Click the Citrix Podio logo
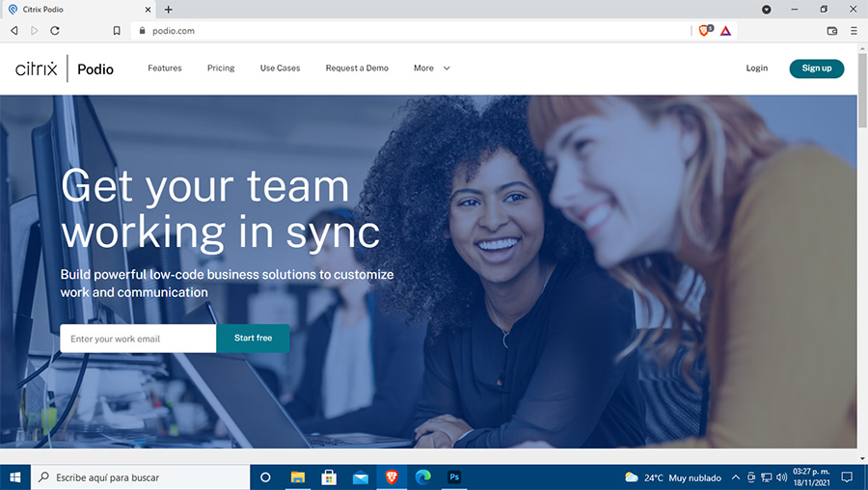 coord(65,68)
